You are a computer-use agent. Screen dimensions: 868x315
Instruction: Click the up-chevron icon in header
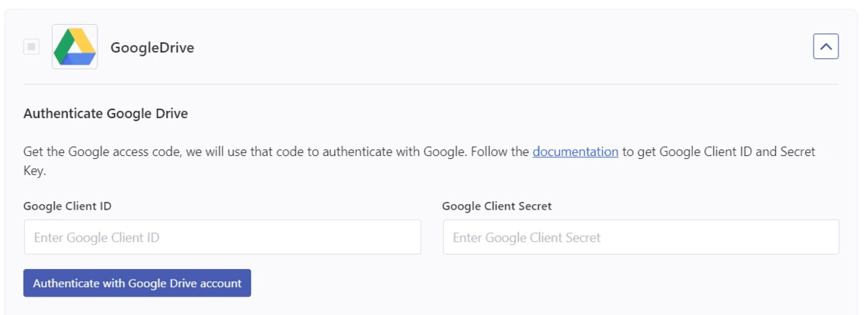pyautogui.click(x=826, y=47)
